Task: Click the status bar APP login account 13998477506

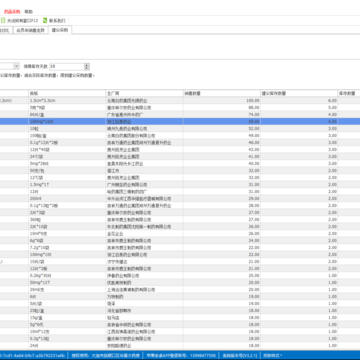Action: 181,355
